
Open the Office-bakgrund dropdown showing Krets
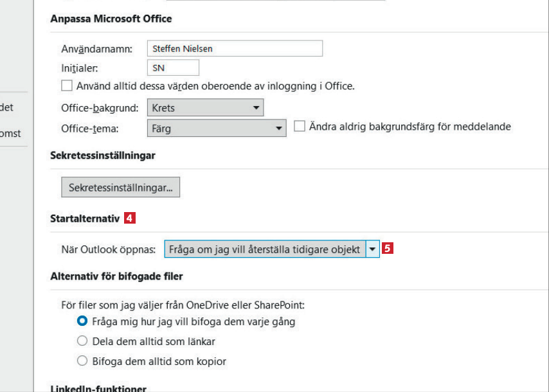coord(205,107)
